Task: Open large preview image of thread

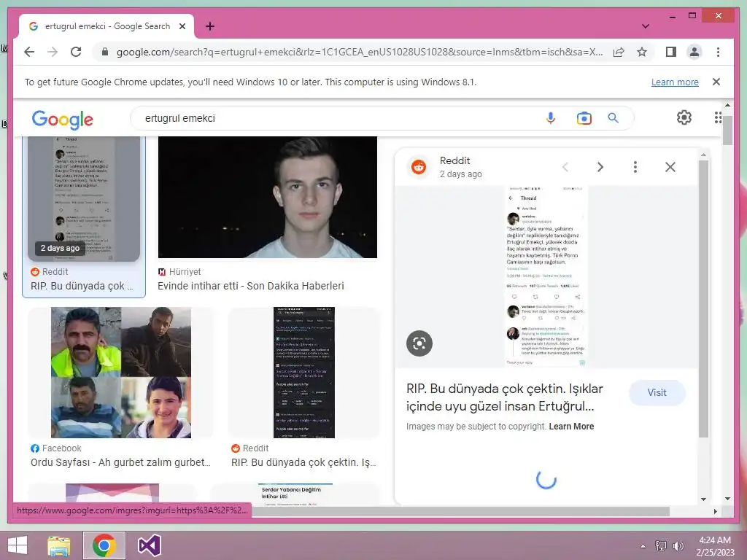Action: point(546,276)
